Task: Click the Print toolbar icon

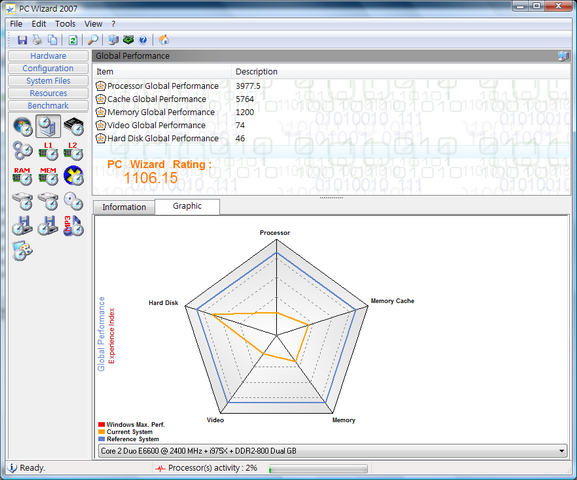Action: tap(38, 40)
